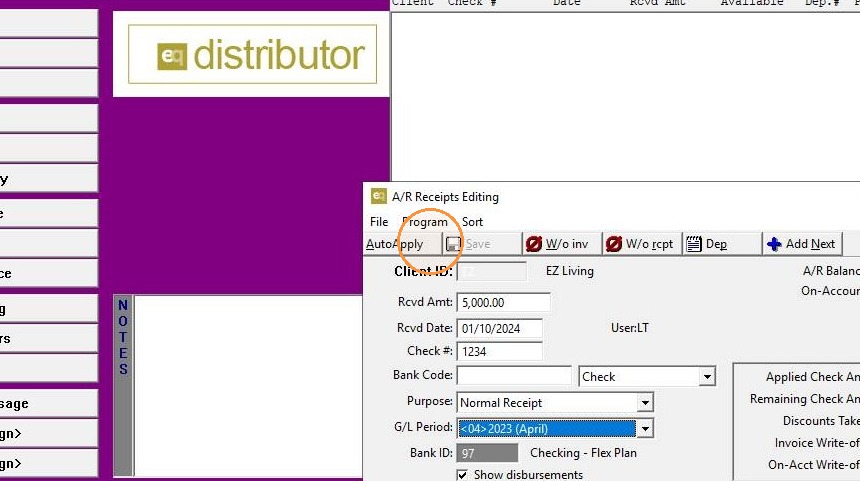The image size is (860, 481).
Task: Click the Show disbursements label
Action: point(528,474)
